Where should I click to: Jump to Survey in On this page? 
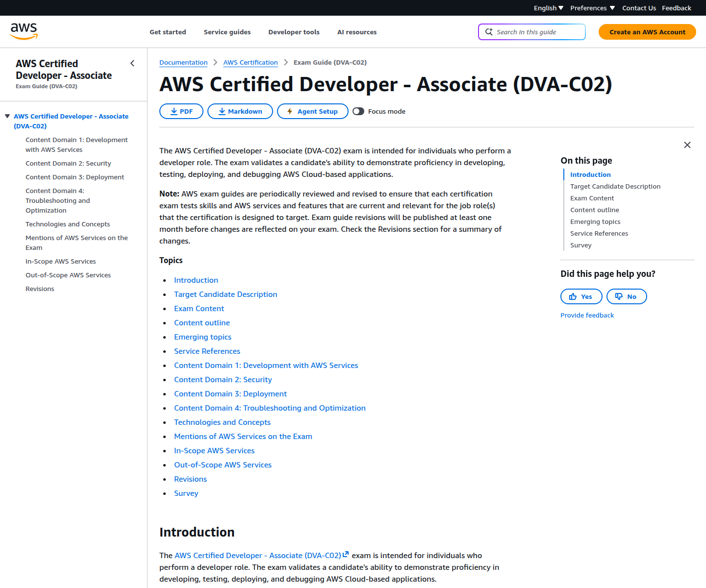point(581,245)
